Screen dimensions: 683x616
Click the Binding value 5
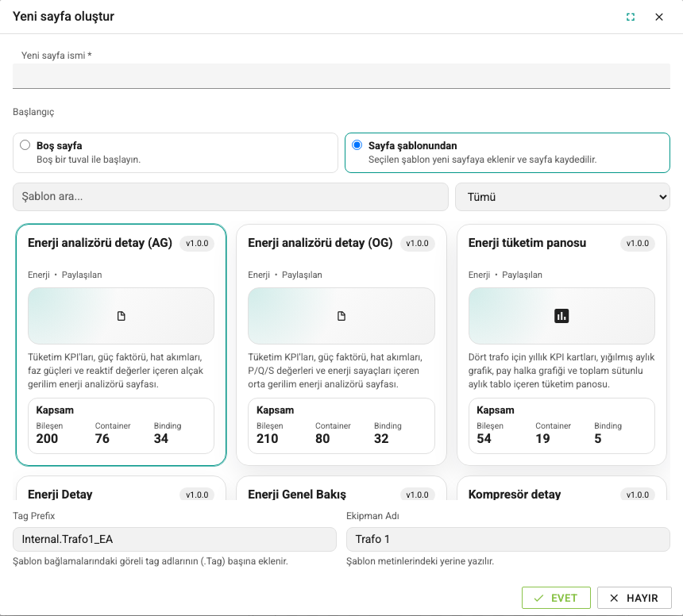pos(597,438)
